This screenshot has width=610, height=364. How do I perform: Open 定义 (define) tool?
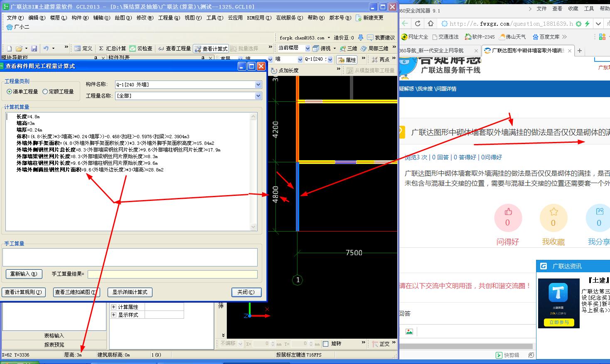pyautogui.click(x=84, y=49)
